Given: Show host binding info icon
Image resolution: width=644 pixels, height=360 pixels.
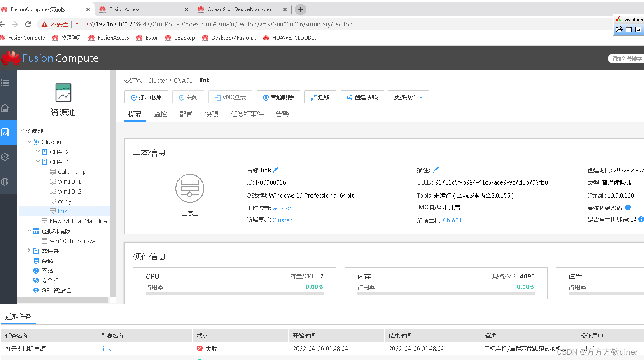Looking at the screenshot, I should 641,219.
